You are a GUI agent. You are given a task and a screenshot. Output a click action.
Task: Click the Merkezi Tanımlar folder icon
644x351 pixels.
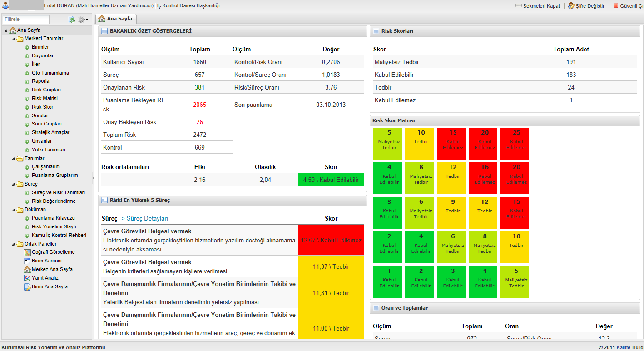point(20,39)
